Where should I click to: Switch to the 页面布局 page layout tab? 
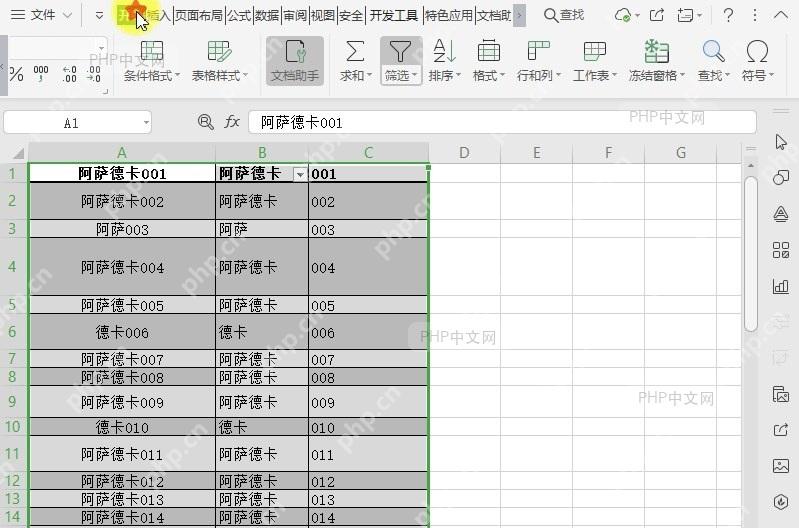(199, 16)
